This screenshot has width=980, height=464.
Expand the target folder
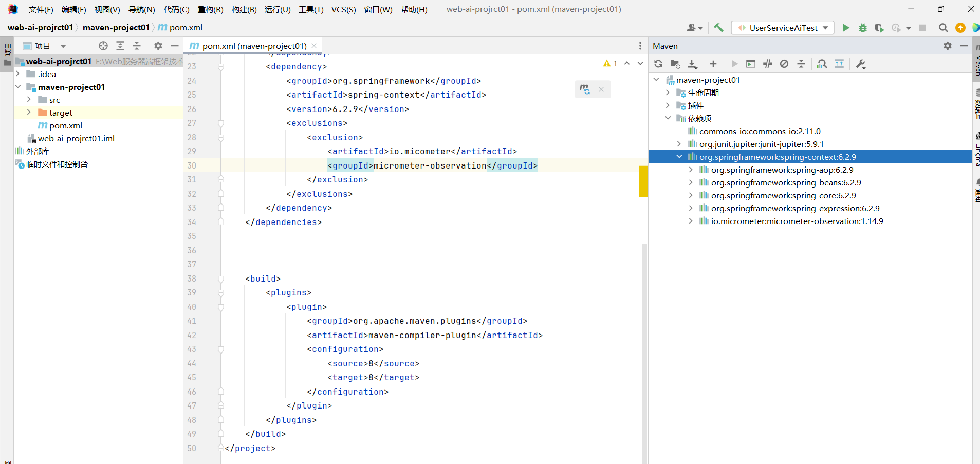29,113
